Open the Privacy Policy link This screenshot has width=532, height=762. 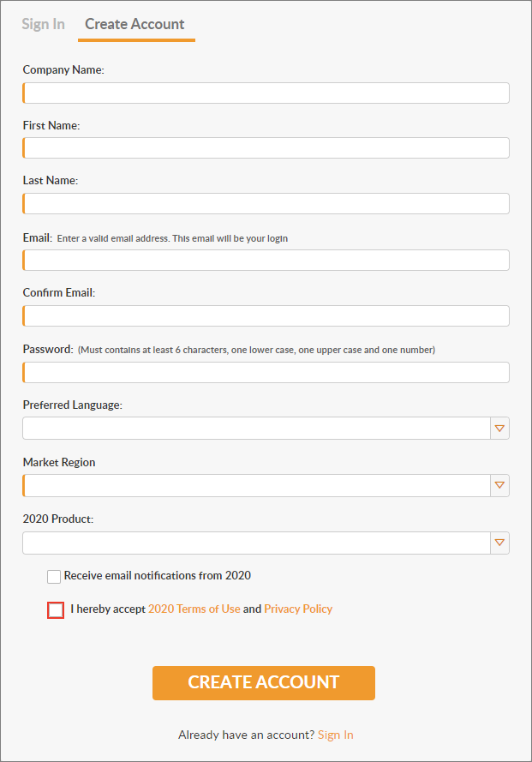(298, 609)
